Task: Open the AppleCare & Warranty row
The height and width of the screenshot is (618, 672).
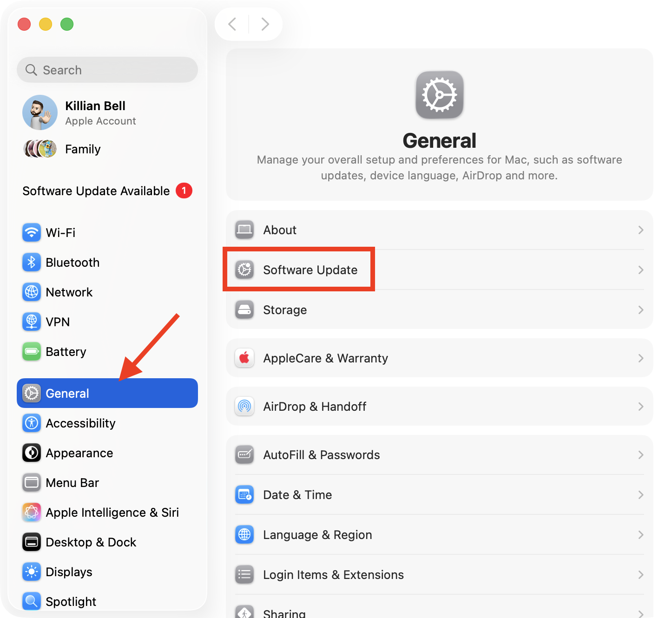Action: [x=439, y=358]
